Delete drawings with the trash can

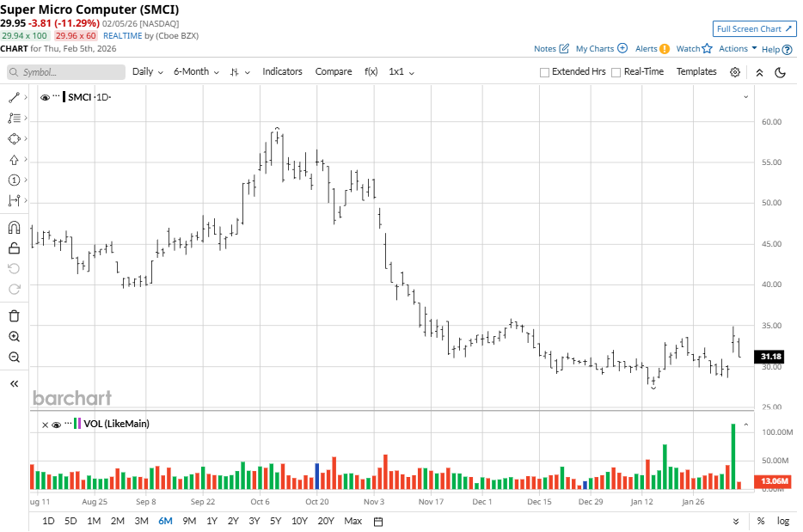(x=14, y=316)
